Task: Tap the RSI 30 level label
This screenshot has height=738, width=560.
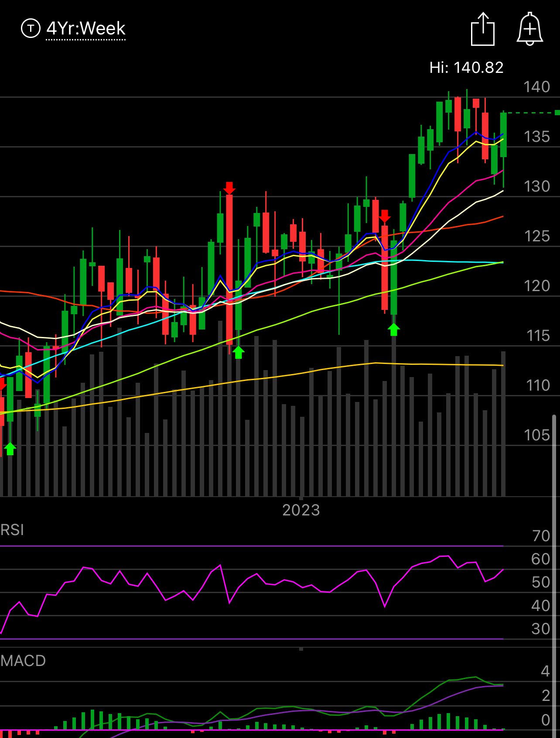Action: [x=541, y=629]
